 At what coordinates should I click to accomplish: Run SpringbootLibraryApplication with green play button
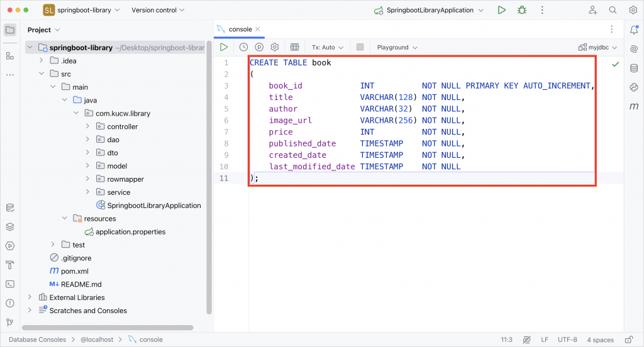(501, 10)
